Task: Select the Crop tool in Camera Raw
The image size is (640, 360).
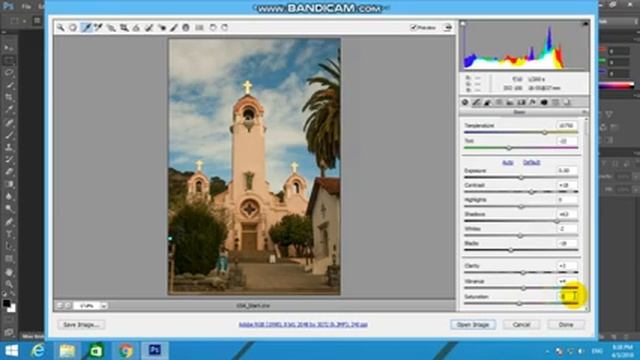Action: tap(124, 27)
